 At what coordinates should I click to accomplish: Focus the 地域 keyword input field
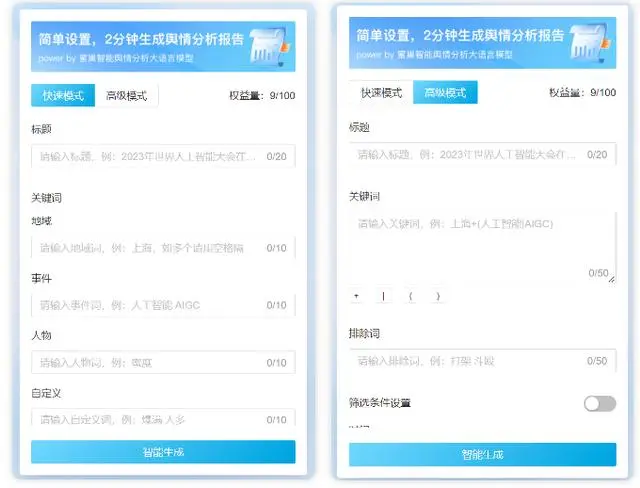pos(150,248)
